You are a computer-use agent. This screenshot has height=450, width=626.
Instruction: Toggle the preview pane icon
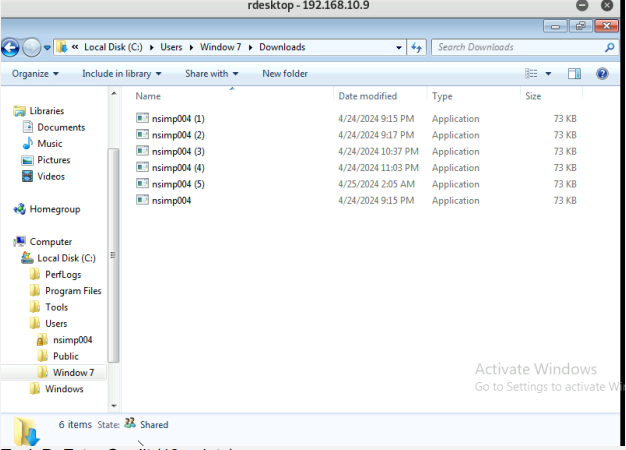point(575,73)
